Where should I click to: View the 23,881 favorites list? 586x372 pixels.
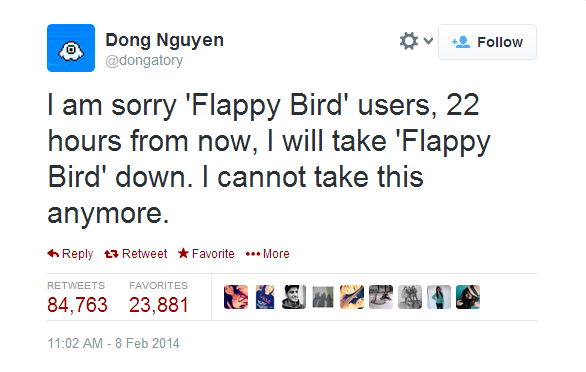coord(159,298)
